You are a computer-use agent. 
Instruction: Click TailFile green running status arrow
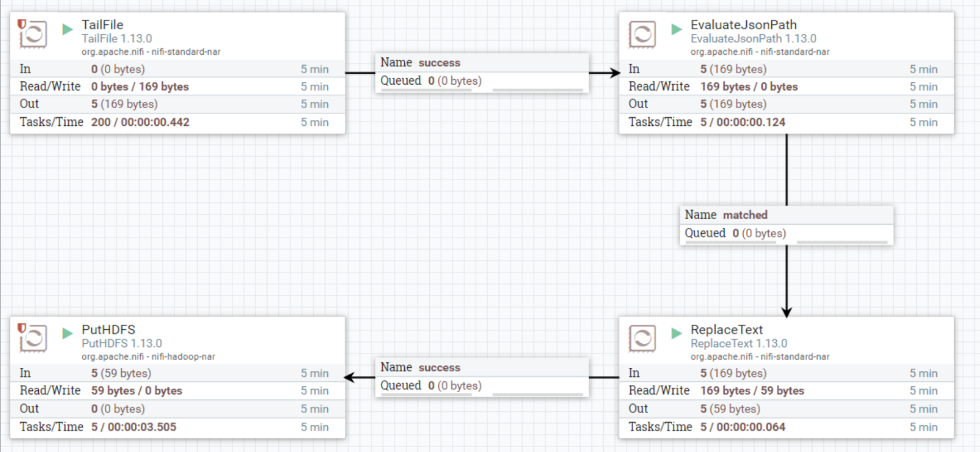click(68, 29)
